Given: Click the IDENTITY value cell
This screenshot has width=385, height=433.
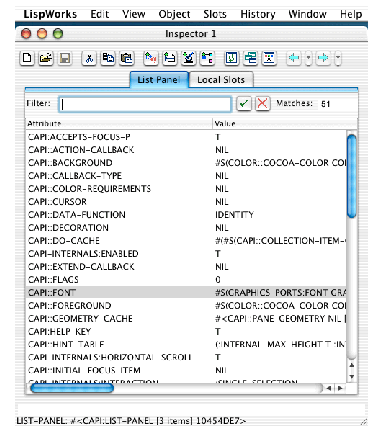Looking at the screenshot, I should (234, 215).
